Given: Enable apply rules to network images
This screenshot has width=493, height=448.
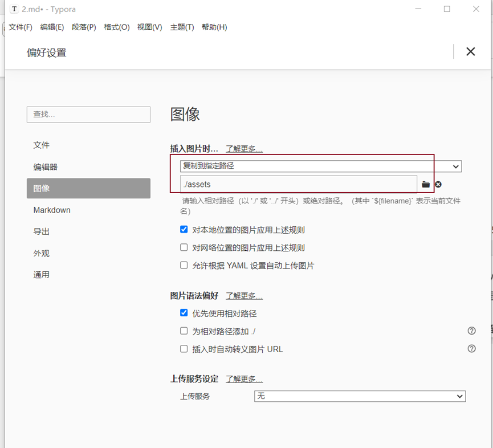Looking at the screenshot, I should click(184, 247).
